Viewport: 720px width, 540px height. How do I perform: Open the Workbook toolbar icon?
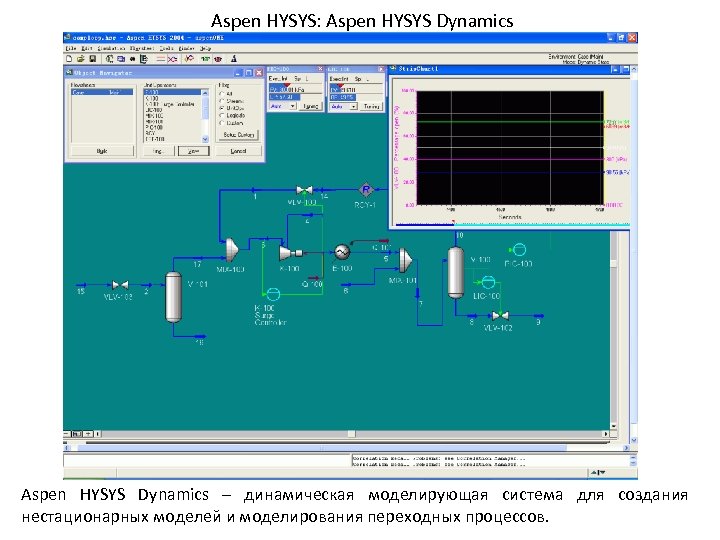point(121,59)
